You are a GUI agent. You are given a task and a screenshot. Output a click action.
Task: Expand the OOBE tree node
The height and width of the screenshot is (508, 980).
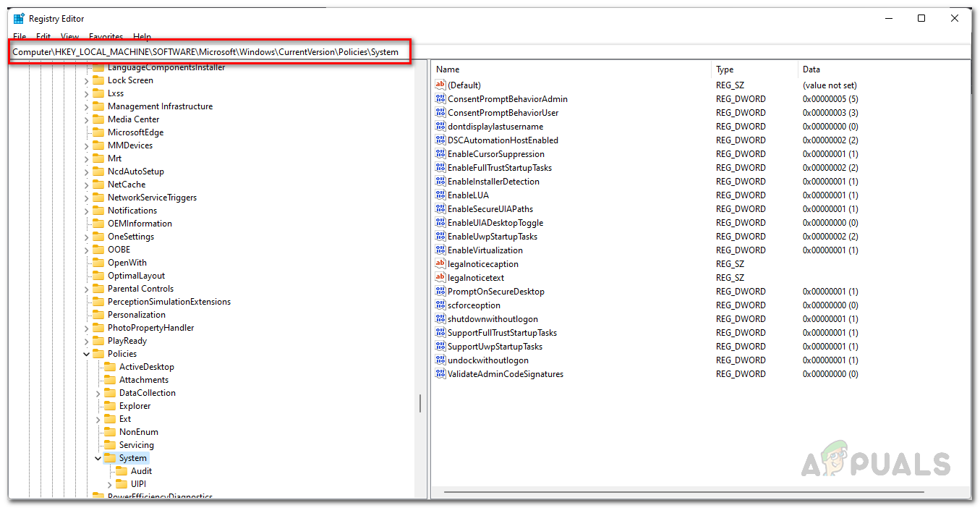87,250
